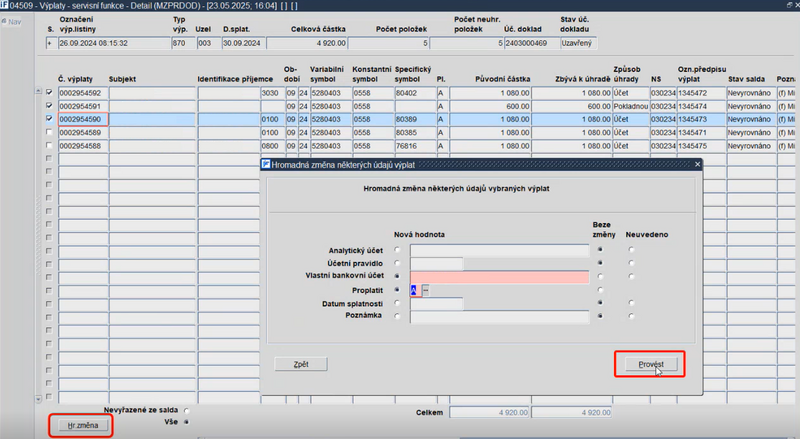Click the Nav icon at the left edge
This screenshot has width=800, height=439.
[11, 22]
